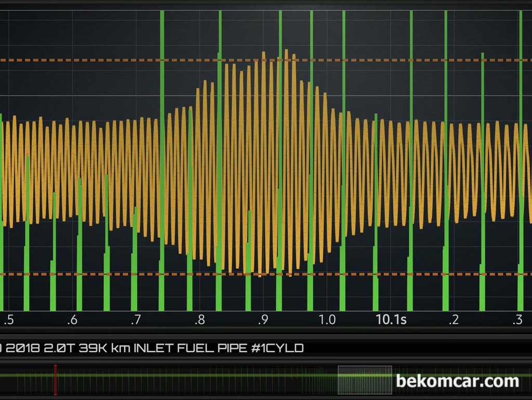Click the .2 label after 10.1s
This screenshot has width=532, height=400.
tap(454, 319)
